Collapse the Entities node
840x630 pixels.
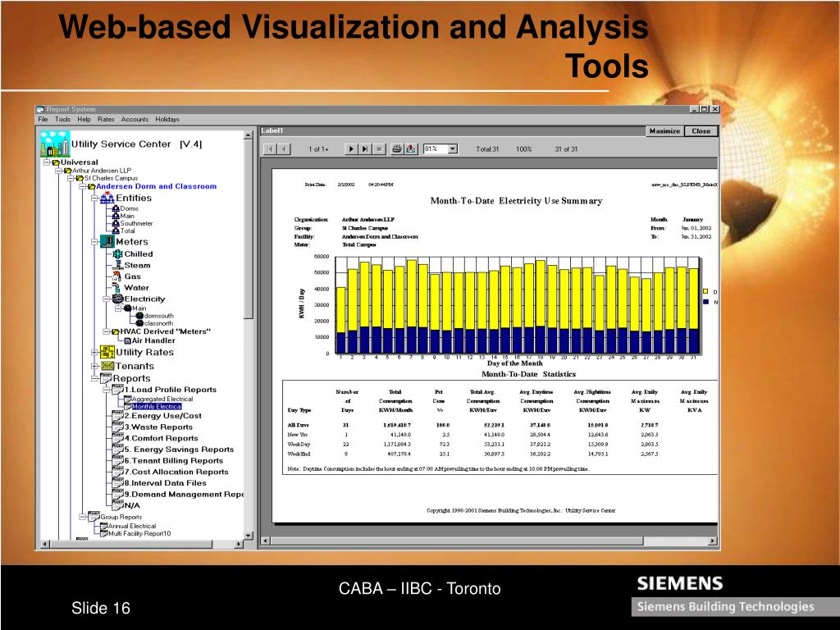[x=94, y=199]
